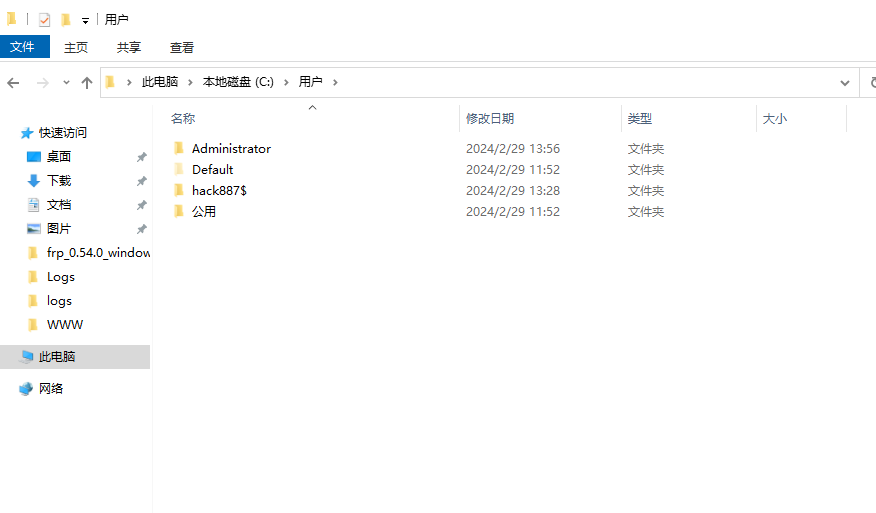Click the 网络 network icon in sidebar

pos(26,388)
